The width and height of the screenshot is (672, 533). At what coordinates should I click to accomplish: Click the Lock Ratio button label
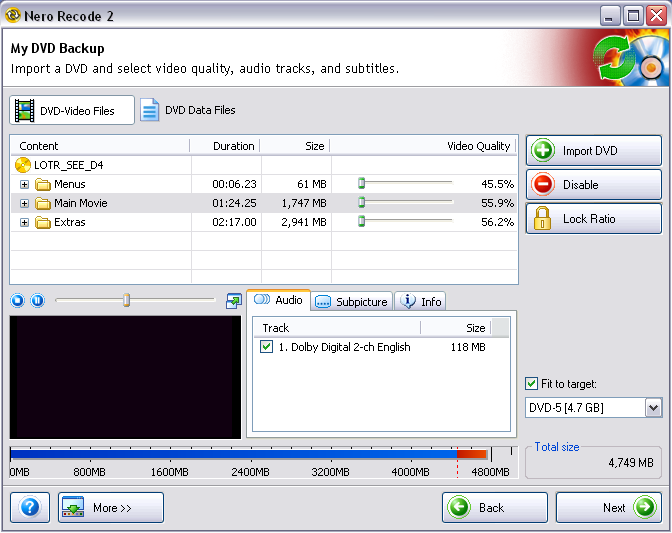(x=589, y=219)
